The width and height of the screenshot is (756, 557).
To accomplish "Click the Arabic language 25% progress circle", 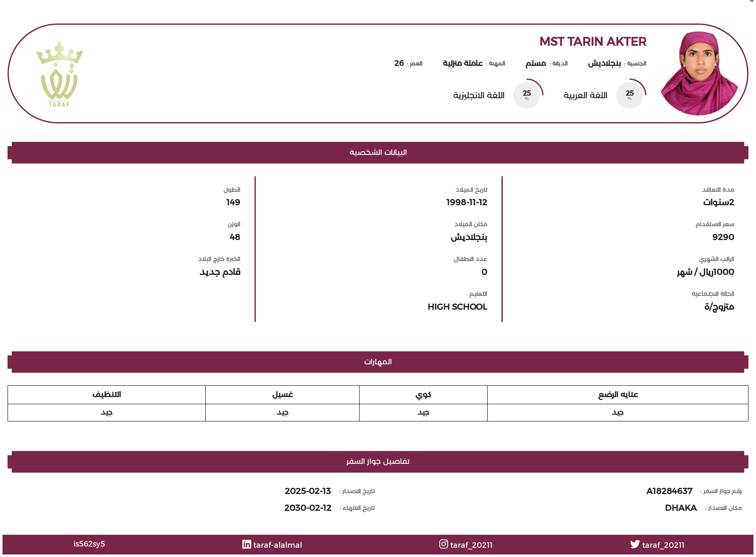I will [630, 95].
